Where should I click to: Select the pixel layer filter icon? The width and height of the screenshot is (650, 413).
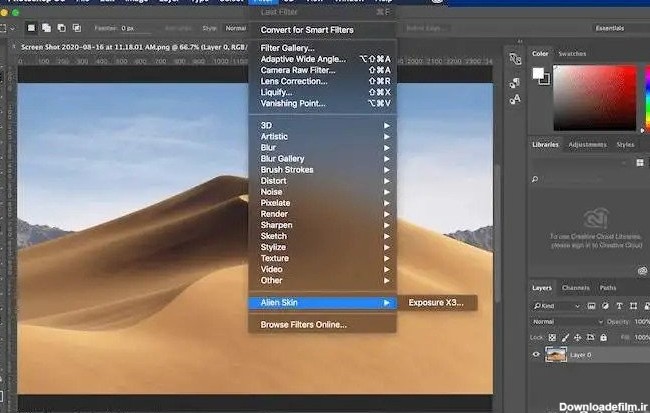[589, 306]
